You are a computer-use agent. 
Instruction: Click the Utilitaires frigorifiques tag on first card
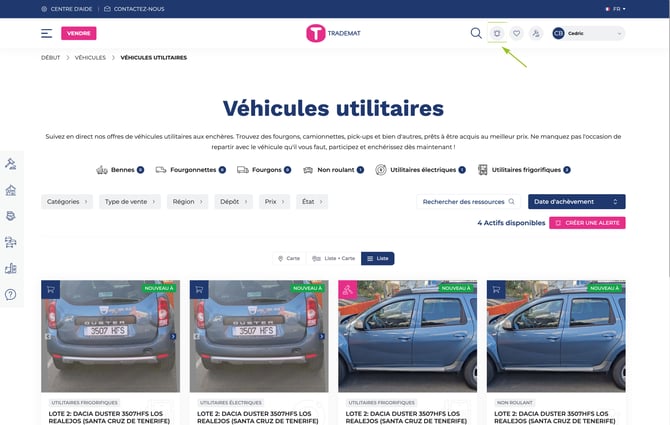tap(84, 403)
